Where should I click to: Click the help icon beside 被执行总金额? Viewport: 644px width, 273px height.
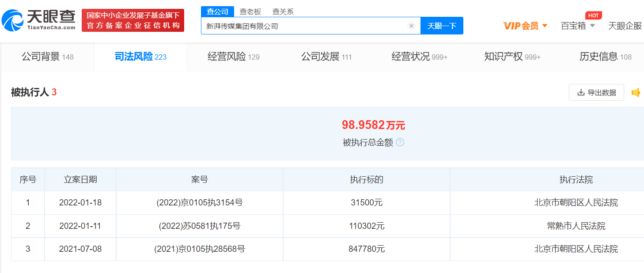400,143
